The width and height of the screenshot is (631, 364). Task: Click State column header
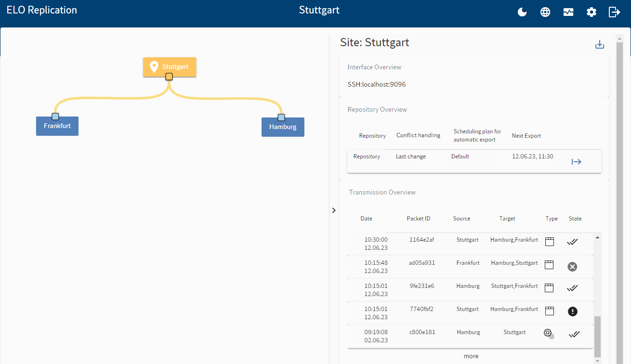(575, 219)
